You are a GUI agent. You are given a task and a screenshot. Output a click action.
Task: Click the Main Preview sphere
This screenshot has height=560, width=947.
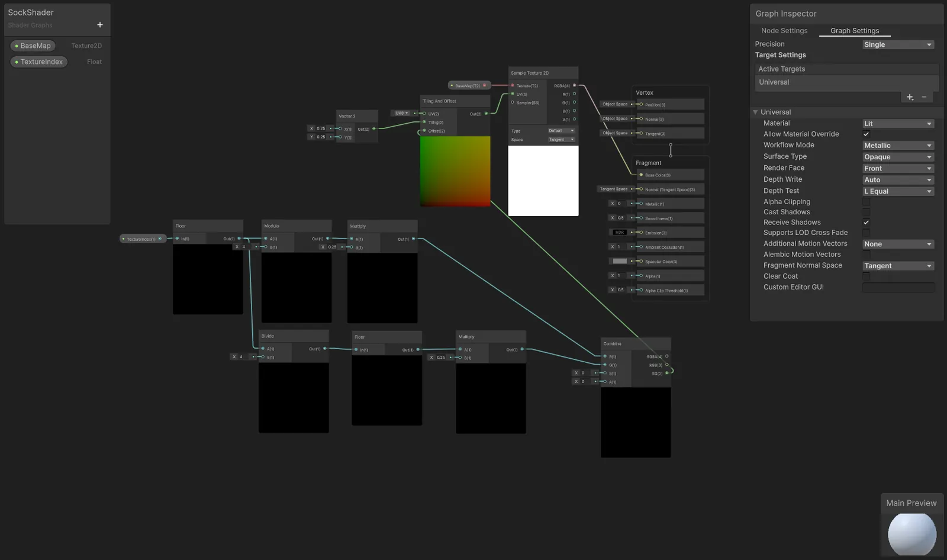(x=912, y=534)
